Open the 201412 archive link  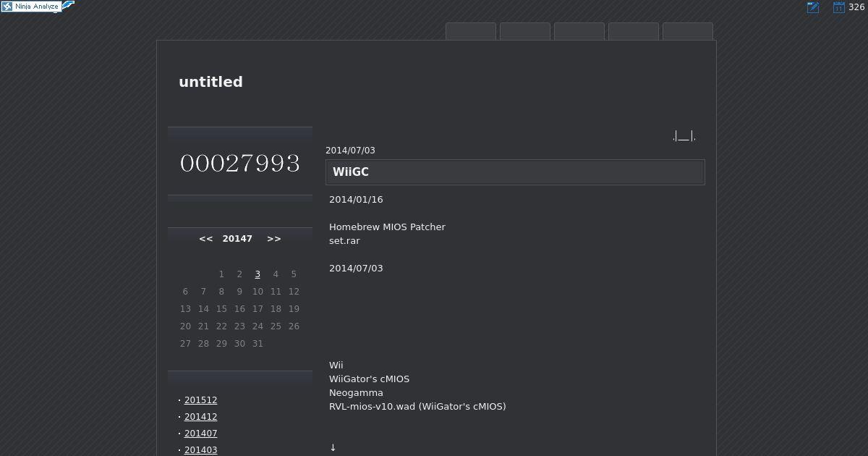point(200,417)
